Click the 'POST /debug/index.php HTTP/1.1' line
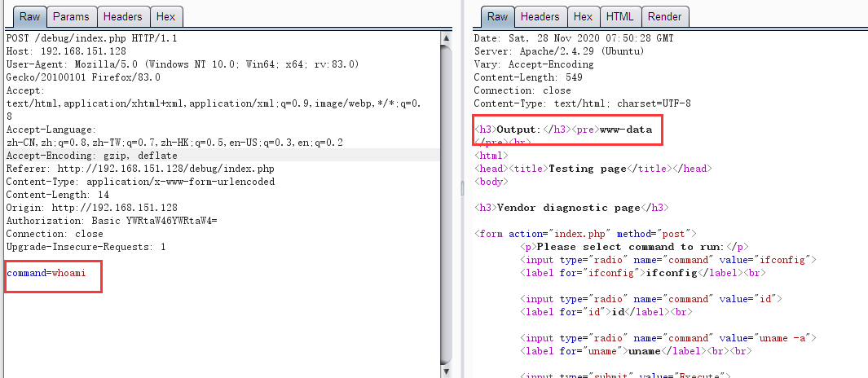The width and height of the screenshot is (868, 378). pyautogui.click(x=92, y=38)
